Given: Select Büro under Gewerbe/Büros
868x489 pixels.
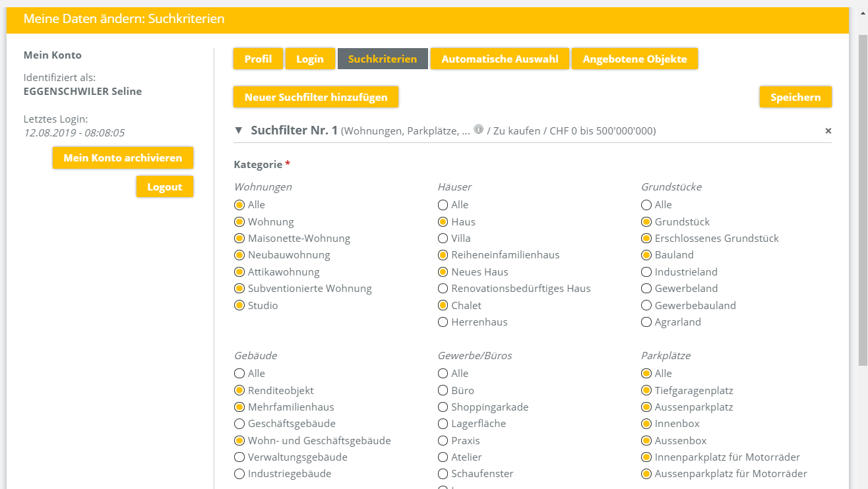Looking at the screenshot, I should [443, 391].
